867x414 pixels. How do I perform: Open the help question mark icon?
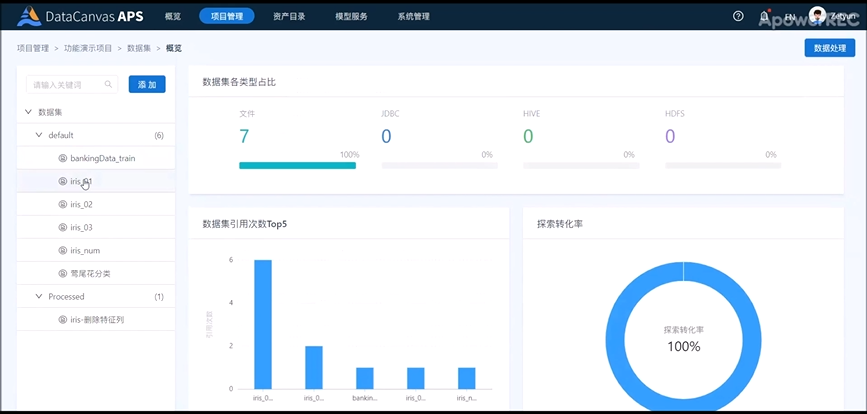coord(738,16)
